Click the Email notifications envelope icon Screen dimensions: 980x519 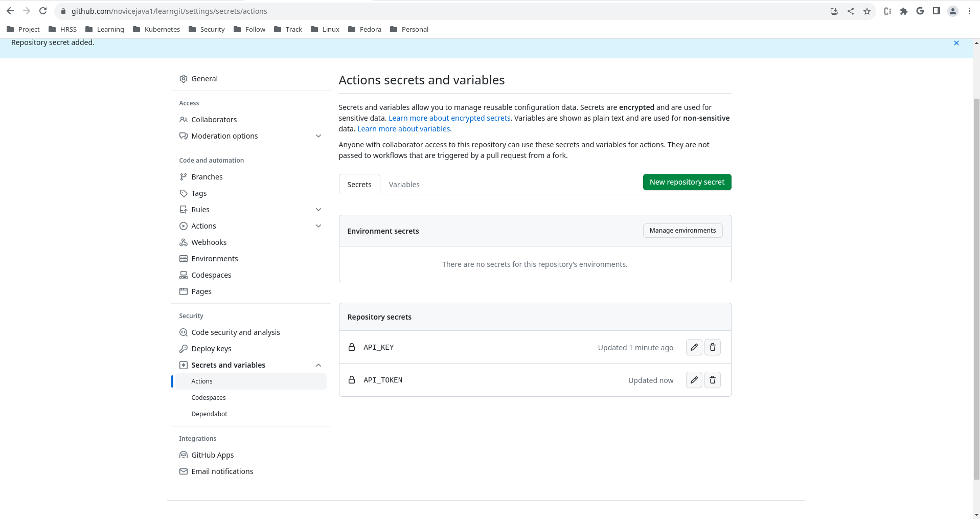click(x=184, y=471)
